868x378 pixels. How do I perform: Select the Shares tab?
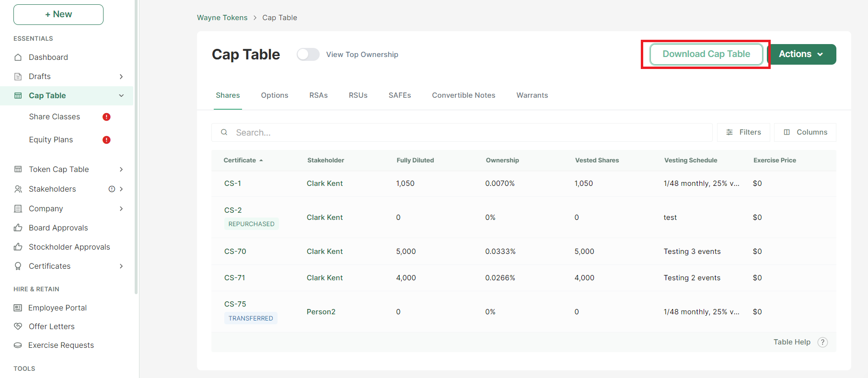(x=228, y=95)
